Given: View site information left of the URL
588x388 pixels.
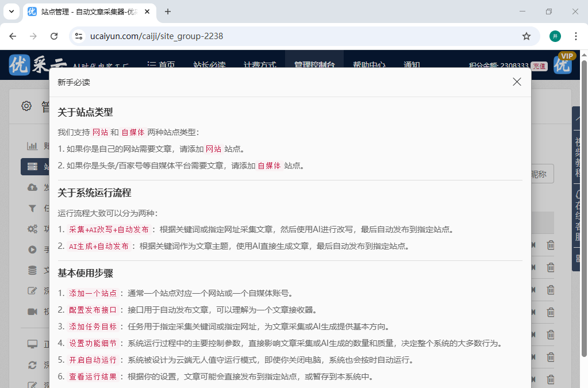Looking at the screenshot, I should [79, 36].
